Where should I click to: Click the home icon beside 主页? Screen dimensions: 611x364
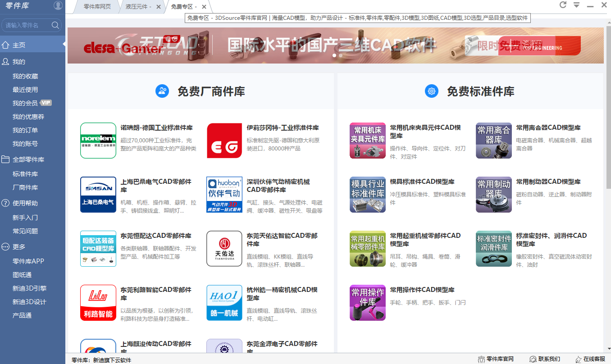coord(5,45)
